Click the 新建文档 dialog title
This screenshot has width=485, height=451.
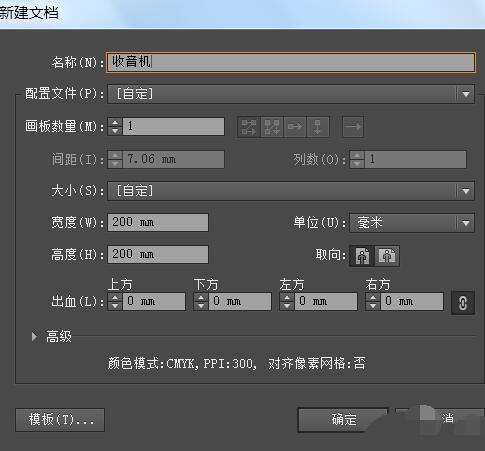[29, 13]
